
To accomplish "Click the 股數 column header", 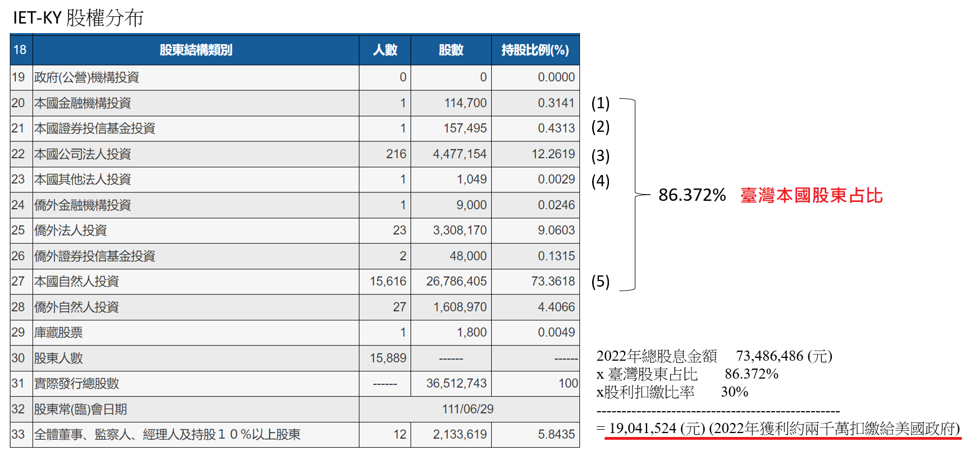I will tap(451, 50).
